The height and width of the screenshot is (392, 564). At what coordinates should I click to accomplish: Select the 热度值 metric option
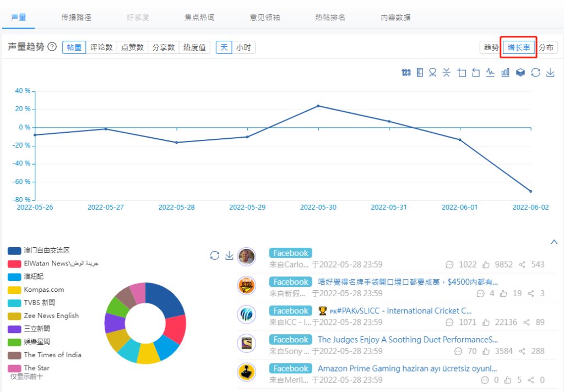click(194, 47)
